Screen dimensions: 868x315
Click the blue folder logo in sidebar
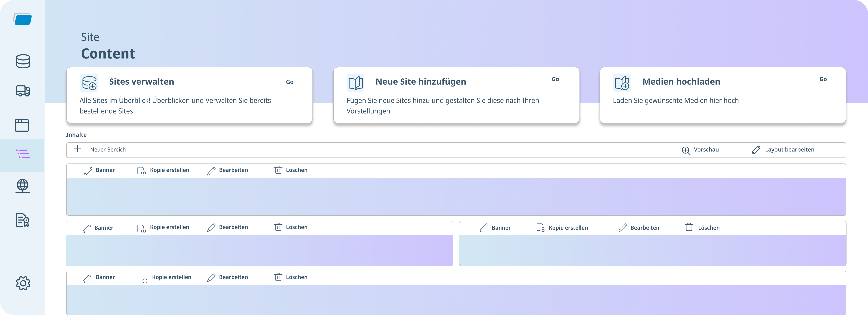[x=23, y=19]
